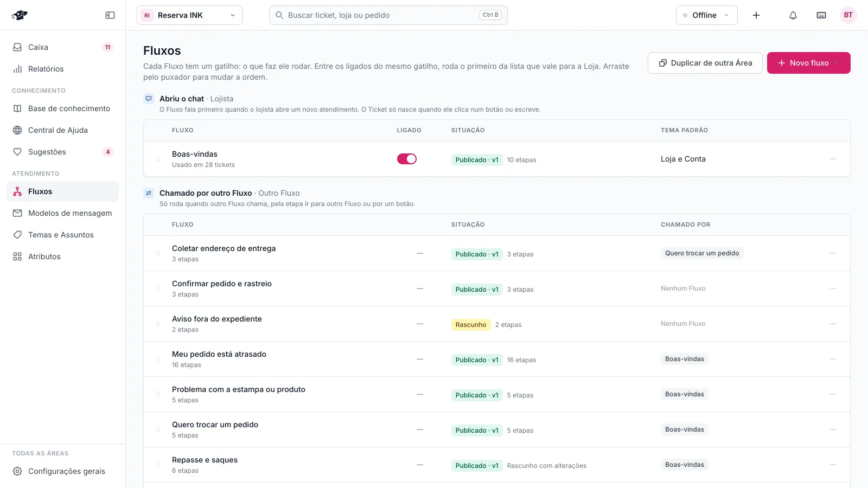Expand the Novo fluxo dropdown arrow
The image size is (868, 488).
837,63
